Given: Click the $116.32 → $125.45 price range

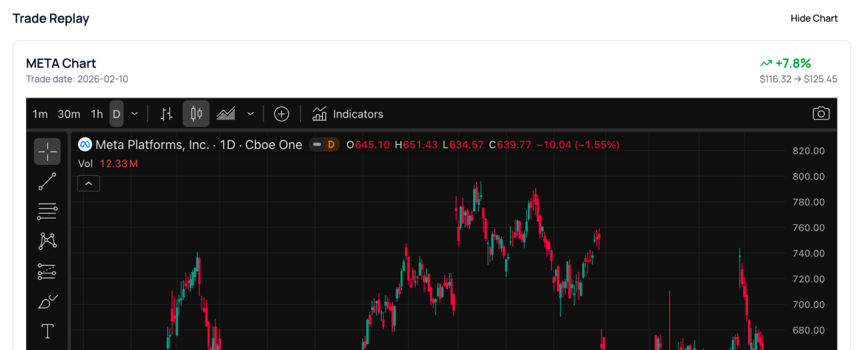Looking at the screenshot, I should coord(799,79).
